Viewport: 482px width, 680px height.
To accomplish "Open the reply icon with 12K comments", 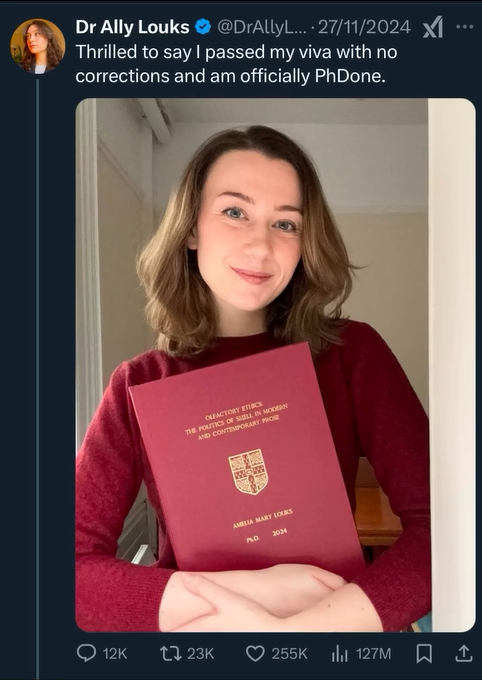I will 86,653.
